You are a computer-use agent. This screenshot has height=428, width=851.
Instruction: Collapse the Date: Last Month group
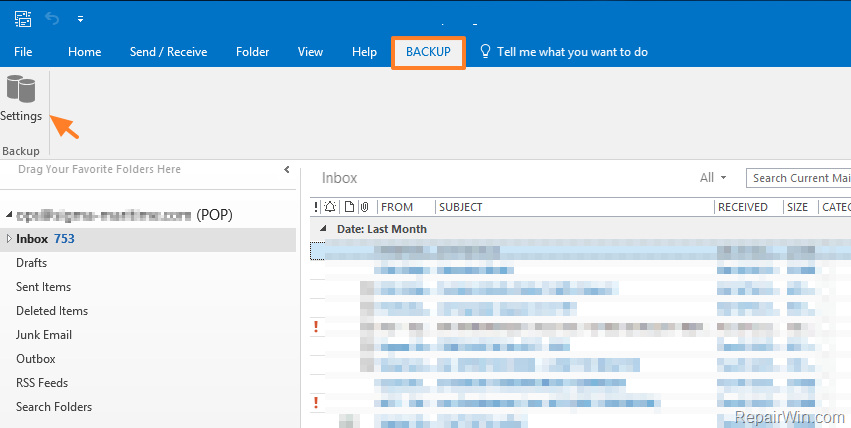[323, 229]
